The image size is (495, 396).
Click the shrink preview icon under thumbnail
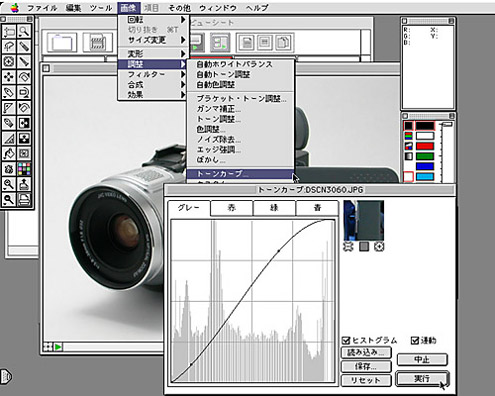coord(348,247)
